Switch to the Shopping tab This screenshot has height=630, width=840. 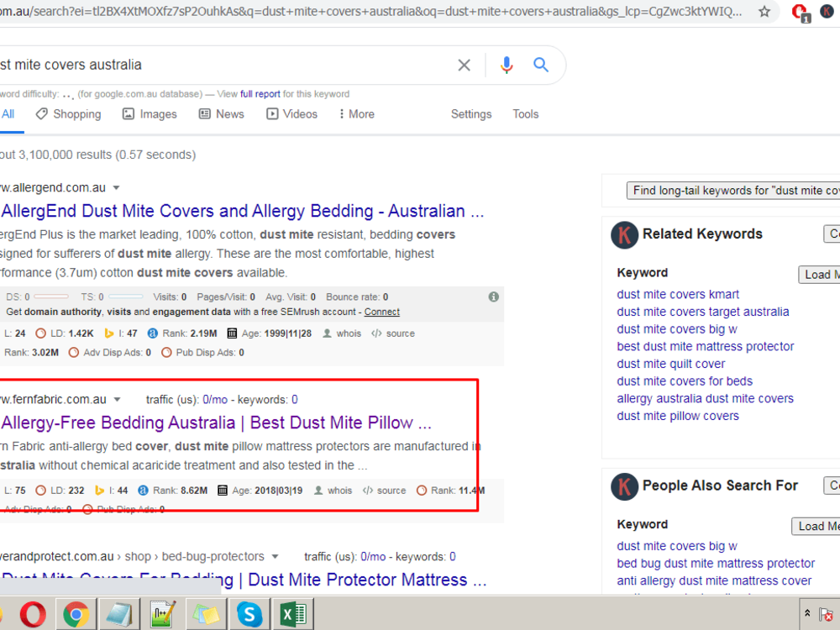pyautogui.click(x=68, y=114)
